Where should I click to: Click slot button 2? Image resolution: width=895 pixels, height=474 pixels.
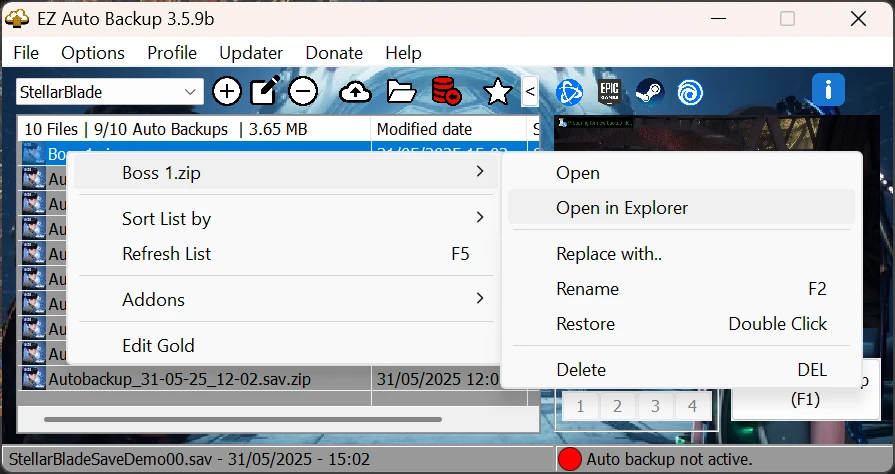[x=617, y=406]
